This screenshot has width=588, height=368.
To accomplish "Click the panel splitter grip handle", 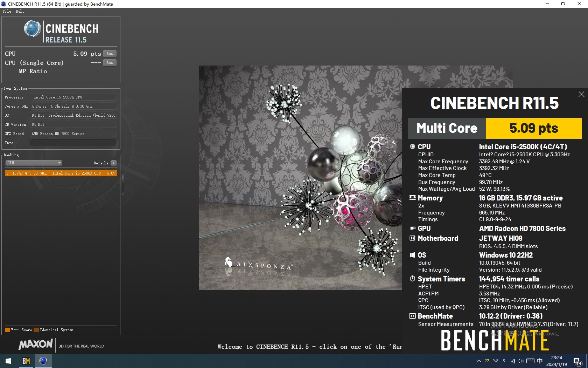I will (123, 184).
